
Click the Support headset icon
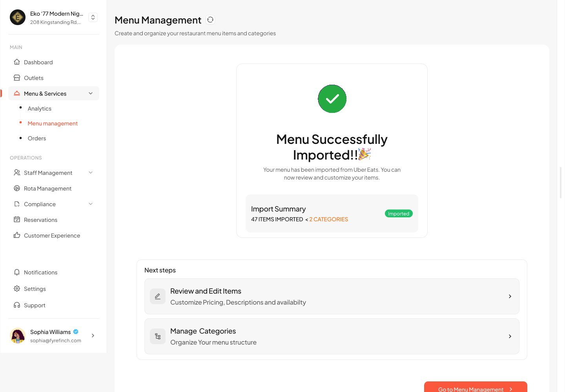[x=17, y=305]
